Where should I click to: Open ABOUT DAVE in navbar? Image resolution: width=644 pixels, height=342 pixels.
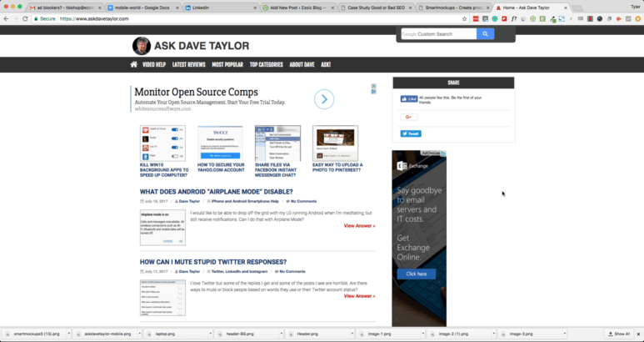[x=302, y=64]
